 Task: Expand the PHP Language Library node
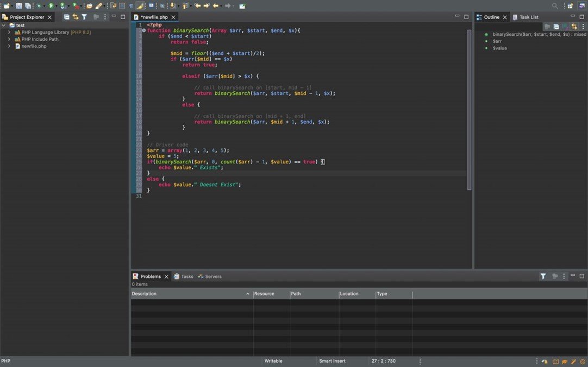[x=9, y=32]
